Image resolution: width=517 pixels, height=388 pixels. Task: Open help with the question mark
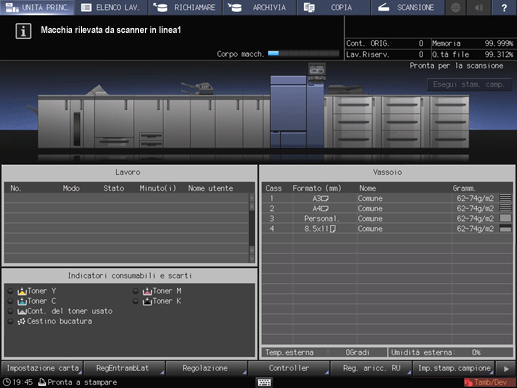(504, 7)
